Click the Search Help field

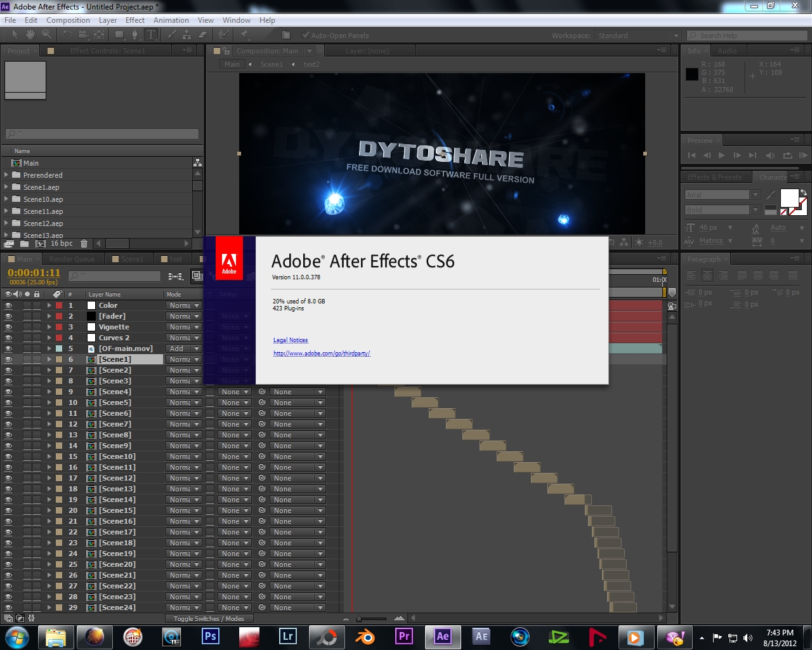(747, 36)
